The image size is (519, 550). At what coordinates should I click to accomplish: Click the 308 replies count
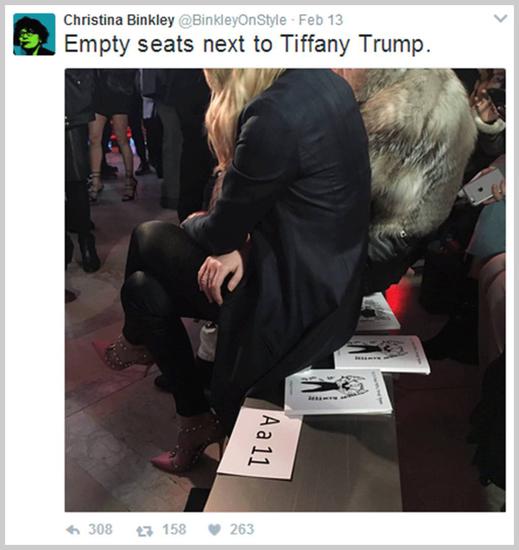pyautogui.click(x=100, y=529)
